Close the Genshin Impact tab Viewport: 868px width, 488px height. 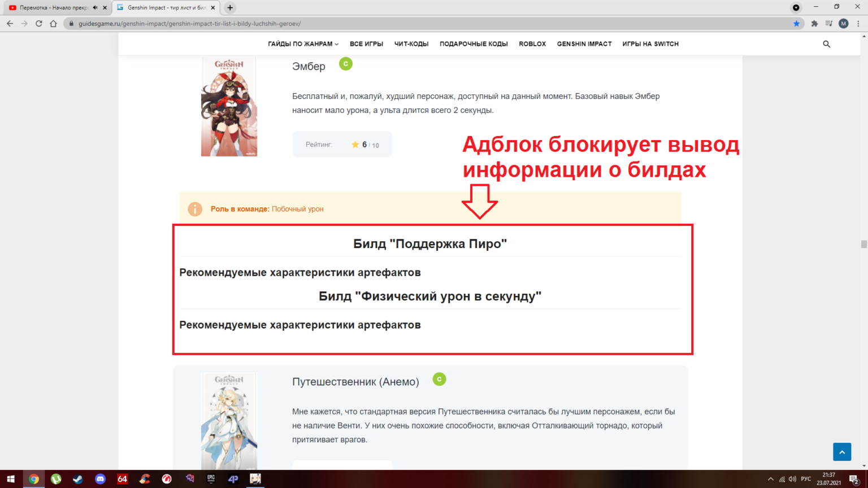[213, 8]
